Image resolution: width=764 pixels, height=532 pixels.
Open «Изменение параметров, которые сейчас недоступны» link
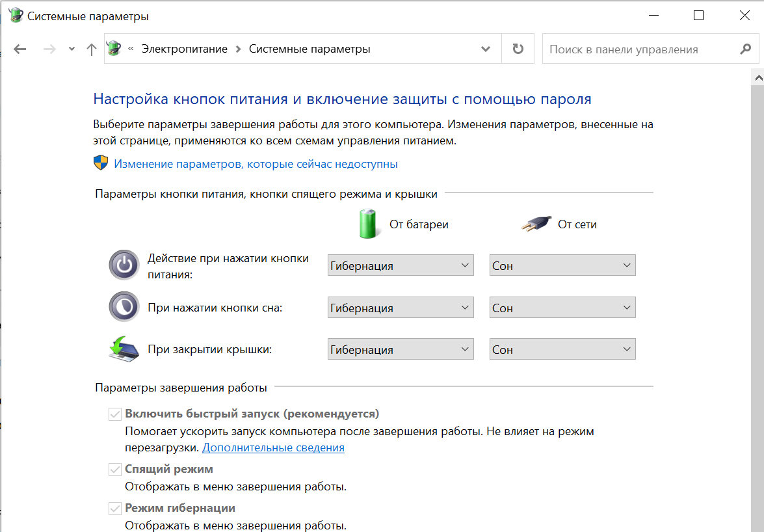coord(256,164)
